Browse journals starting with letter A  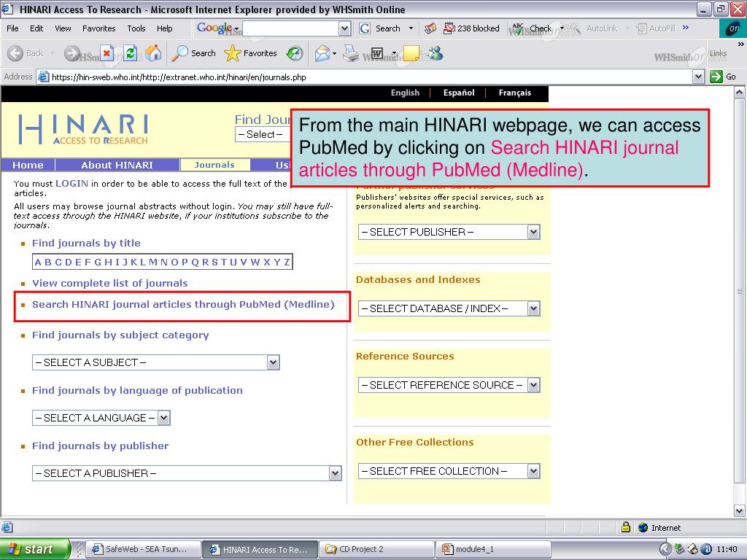point(38,262)
